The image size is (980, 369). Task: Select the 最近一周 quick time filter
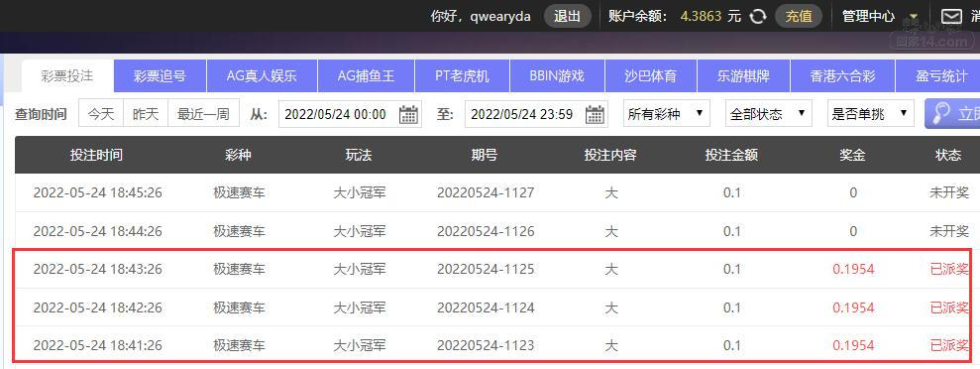tap(203, 114)
